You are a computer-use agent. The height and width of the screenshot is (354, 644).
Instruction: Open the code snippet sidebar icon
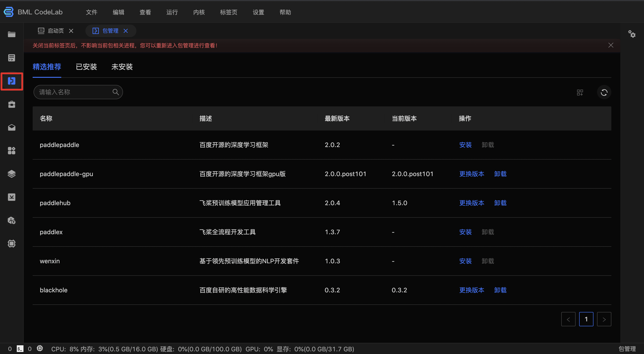[x=11, y=58]
